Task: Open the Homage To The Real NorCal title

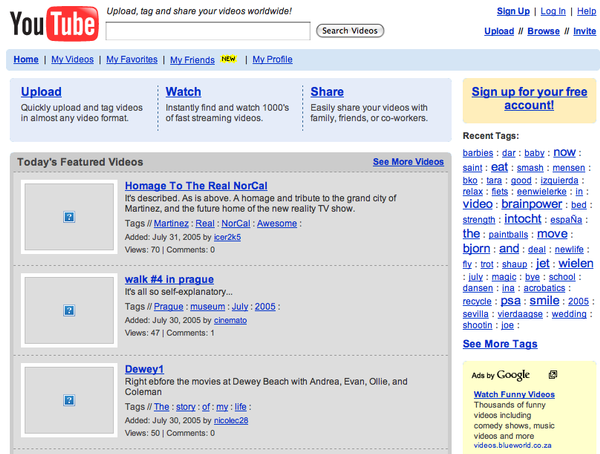Action: 196,186
